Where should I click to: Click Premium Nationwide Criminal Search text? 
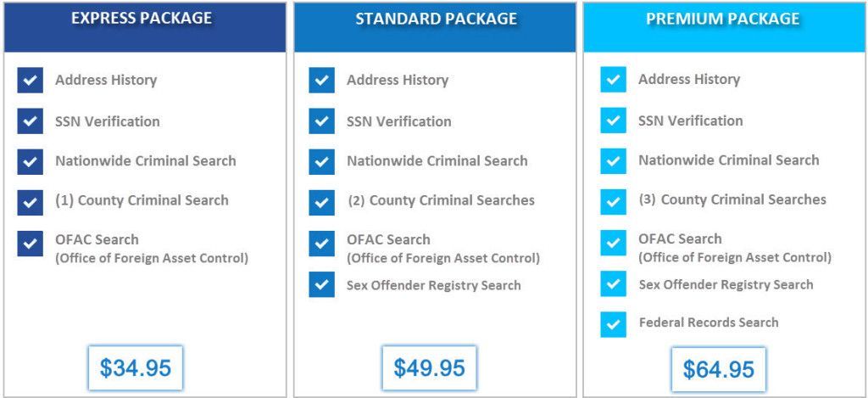(x=728, y=160)
